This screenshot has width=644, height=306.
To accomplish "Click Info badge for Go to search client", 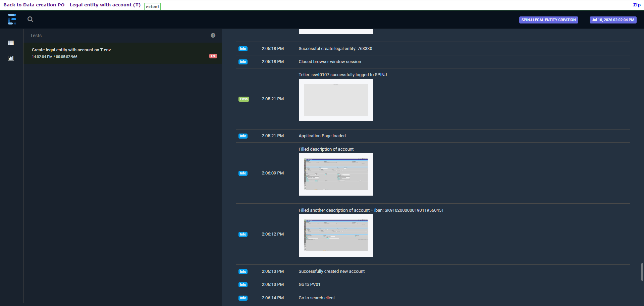I will tap(243, 298).
